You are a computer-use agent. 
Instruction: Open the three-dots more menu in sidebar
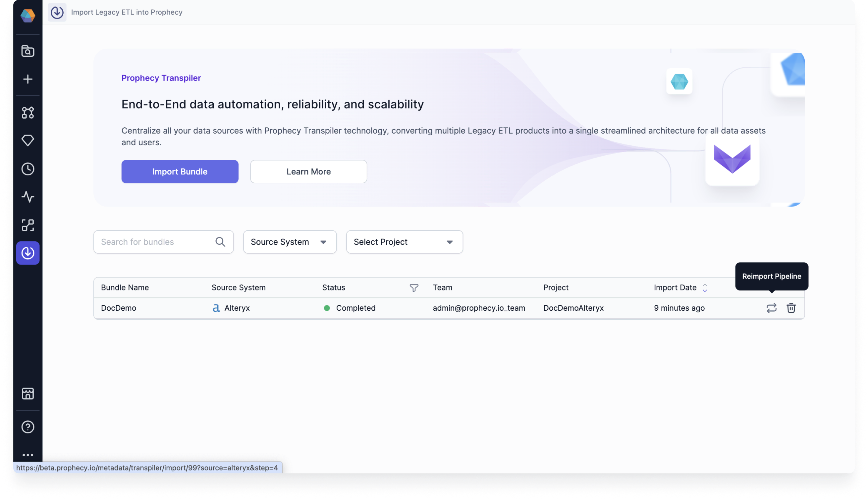pos(28,455)
